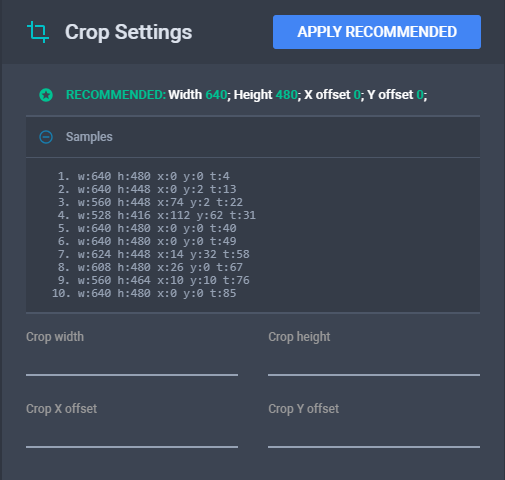Collapse the Samples section with minus icon
This screenshot has width=505, height=480.
point(46,137)
